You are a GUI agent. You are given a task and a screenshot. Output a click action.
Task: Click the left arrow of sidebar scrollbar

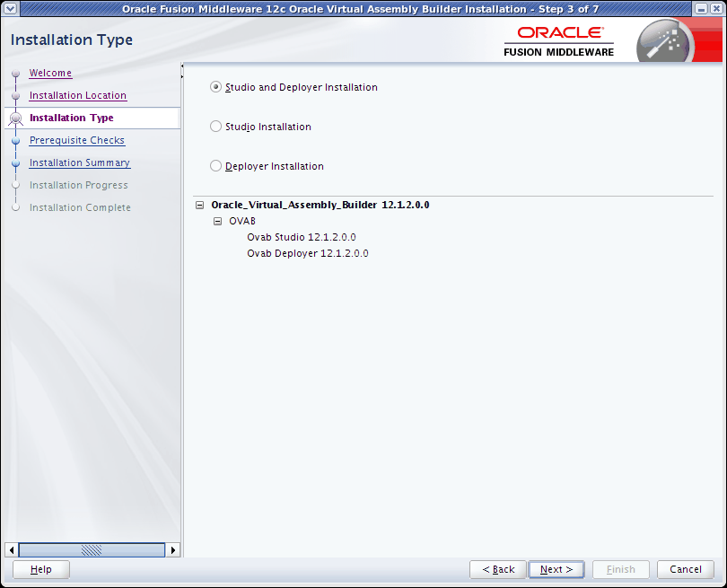tap(12, 550)
